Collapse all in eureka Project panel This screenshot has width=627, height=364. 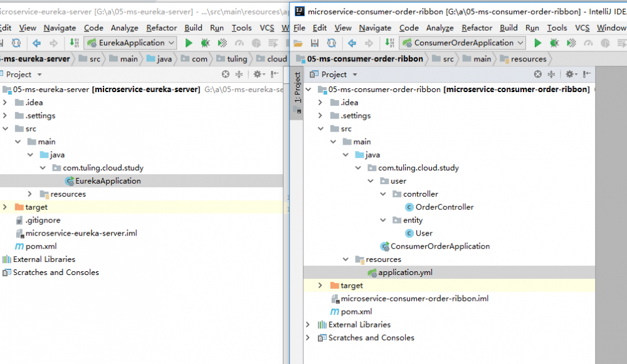(x=239, y=75)
